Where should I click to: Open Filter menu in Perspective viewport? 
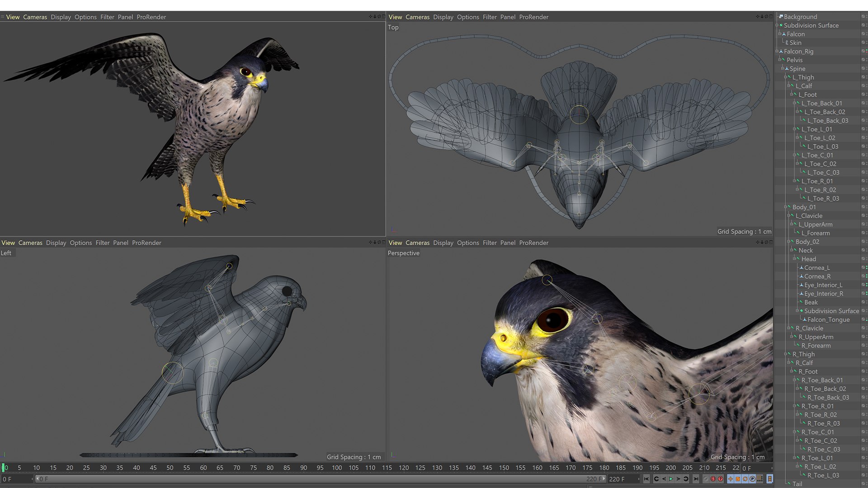(x=490, y=243)
